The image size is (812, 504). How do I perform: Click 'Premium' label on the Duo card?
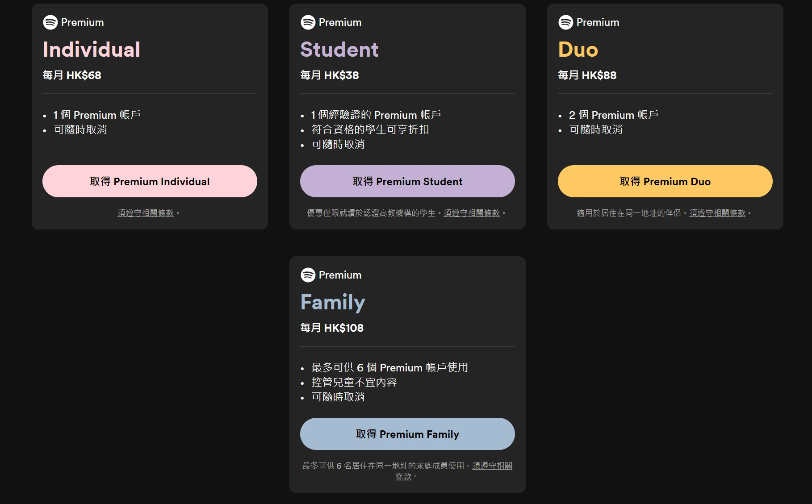[598, 22]
